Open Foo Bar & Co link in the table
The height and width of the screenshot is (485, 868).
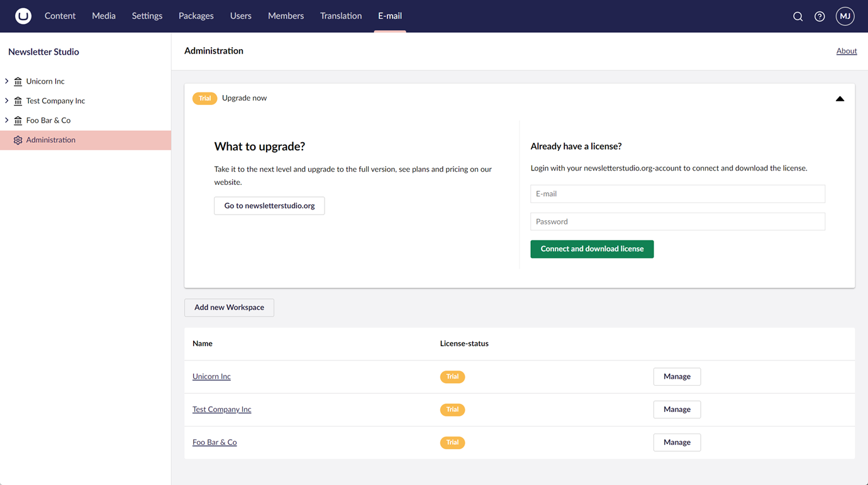(x=214, y=442)
